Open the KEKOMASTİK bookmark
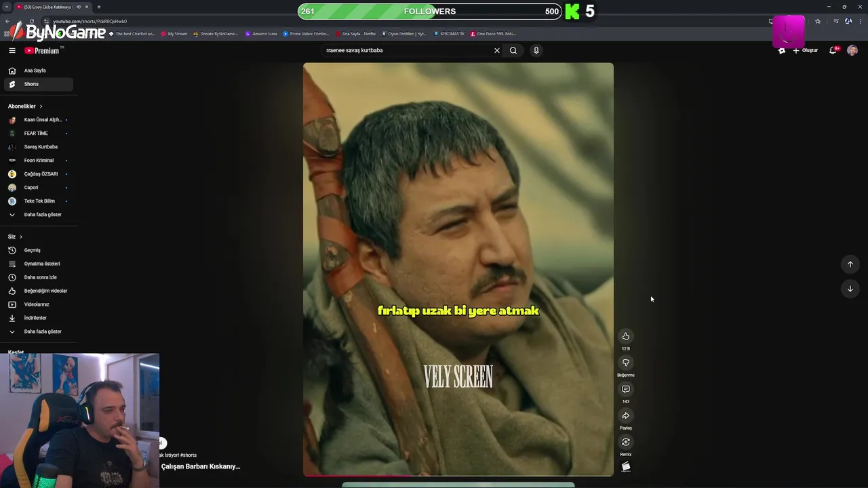Image resolution: width=868 pixels, height=488 pixels. coord(450,33)
